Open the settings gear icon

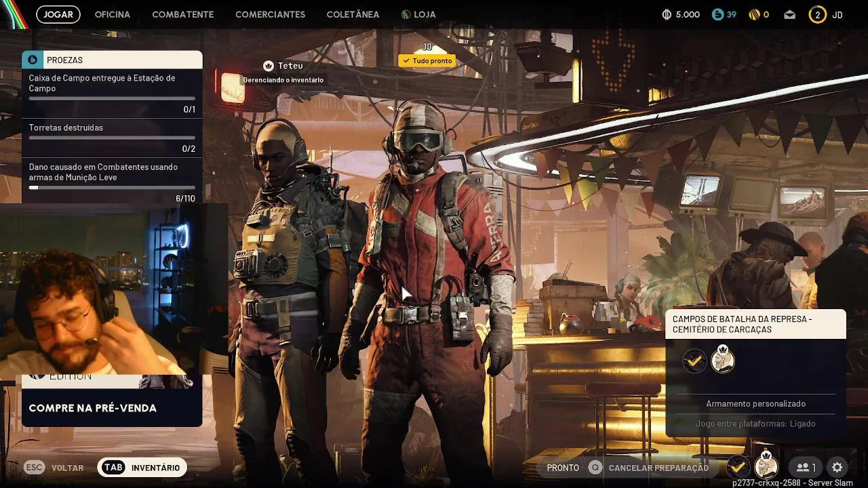837,467
